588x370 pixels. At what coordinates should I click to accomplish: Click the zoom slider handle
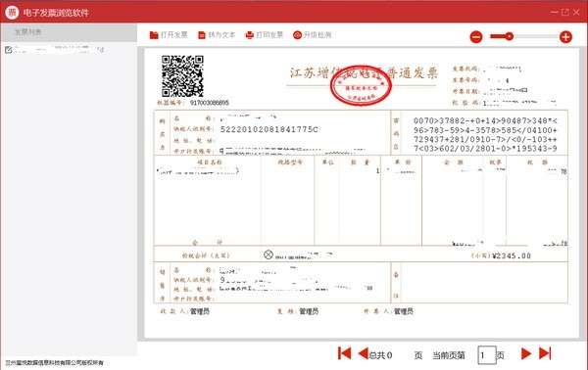(x=509, y=36)
